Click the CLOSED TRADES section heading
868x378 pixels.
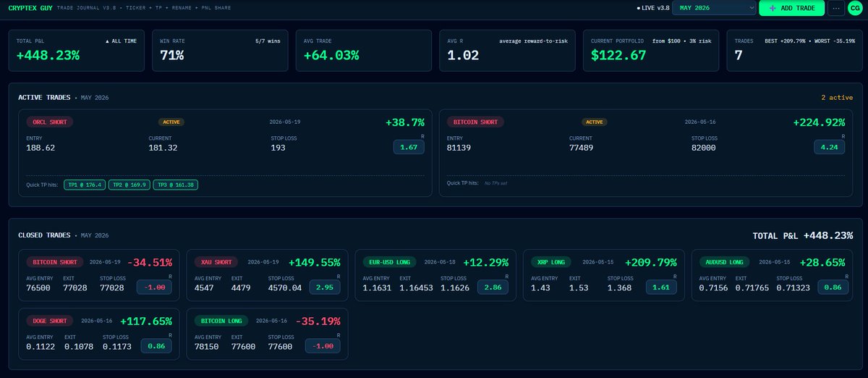[x=44, y=235]
